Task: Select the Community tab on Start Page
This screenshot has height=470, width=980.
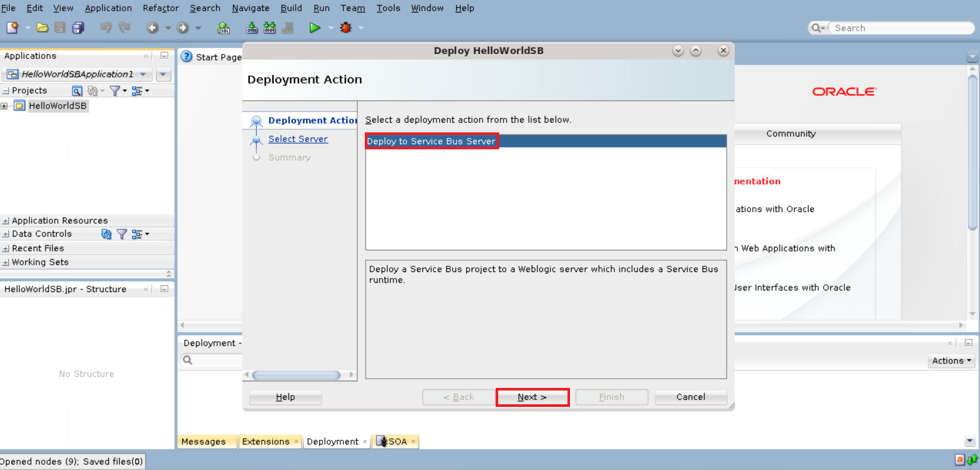Action: point(791,133)
